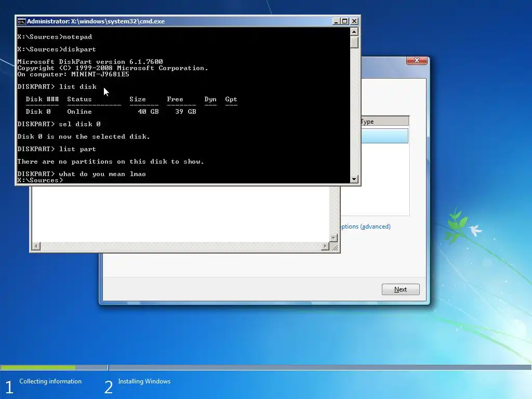Click Notepad's resize grip corner
Viewport: 532px width, 399px height.
tap(334, 247)
